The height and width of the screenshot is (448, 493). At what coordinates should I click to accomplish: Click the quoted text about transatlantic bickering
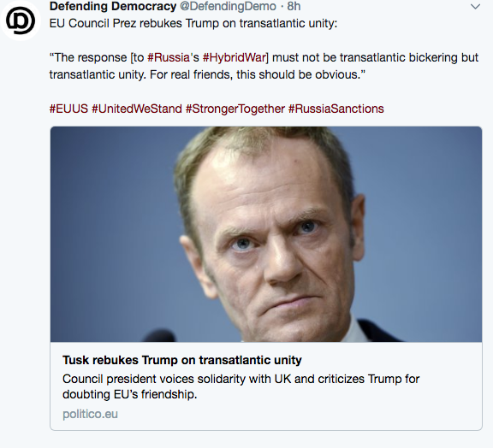[264, 57]
